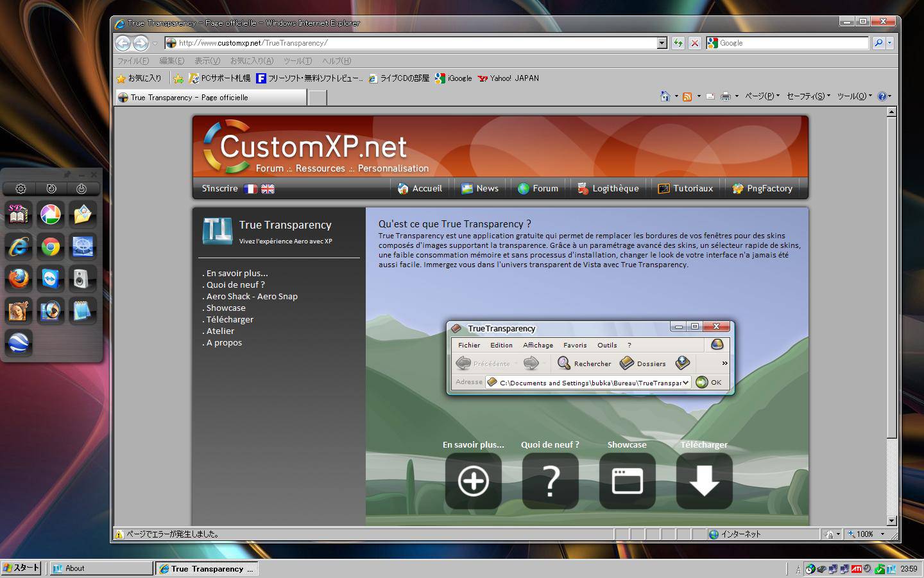The width and height of the screenshot is (924, 578).
Task: Open the 編集(E) menu
Action: click(x=171, y=61)
